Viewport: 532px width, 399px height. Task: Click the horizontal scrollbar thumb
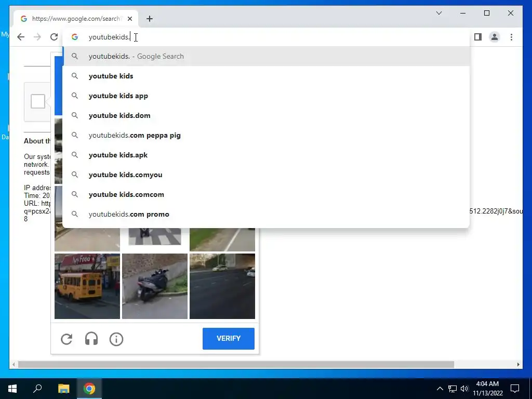[x=236, y=364]
